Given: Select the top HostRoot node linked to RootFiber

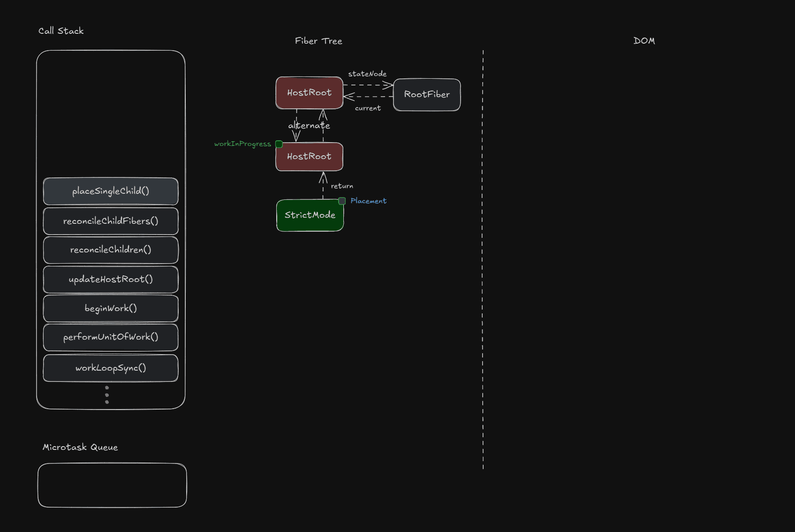Looking at the screenshot, I should (x=309, y=93).
